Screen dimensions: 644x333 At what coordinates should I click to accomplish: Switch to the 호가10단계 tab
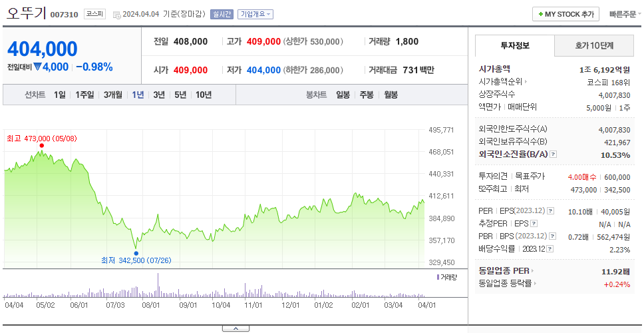coord(594,46)
